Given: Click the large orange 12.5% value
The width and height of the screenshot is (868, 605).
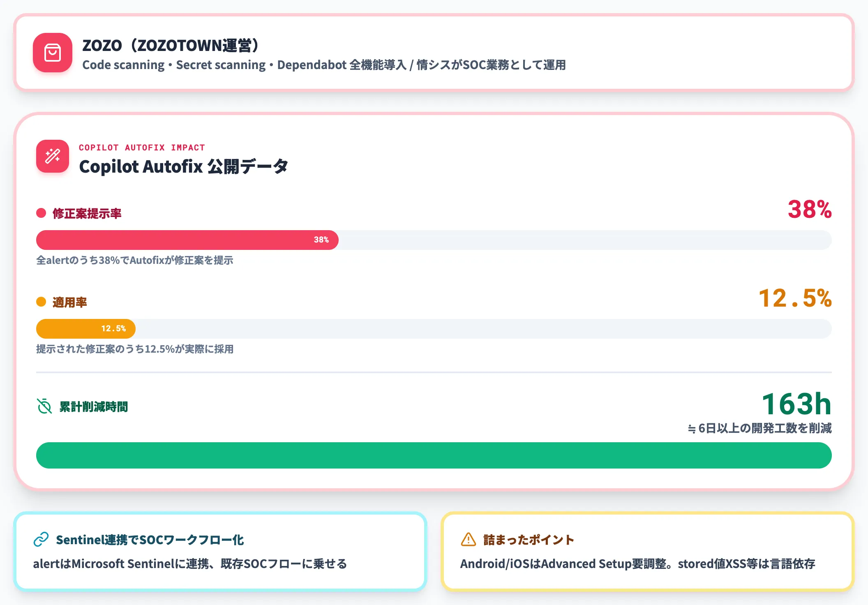Looking at the screenshot, I should [795, 298].
